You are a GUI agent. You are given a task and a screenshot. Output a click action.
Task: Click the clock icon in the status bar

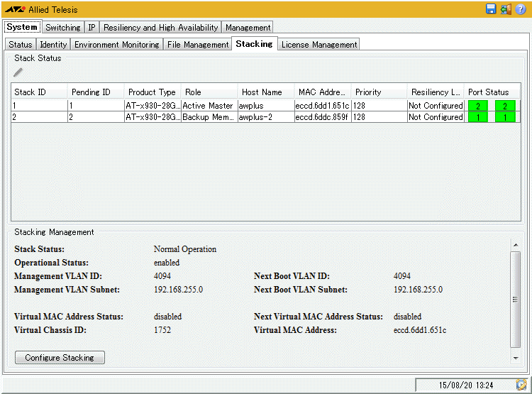[x=521, y=385]
